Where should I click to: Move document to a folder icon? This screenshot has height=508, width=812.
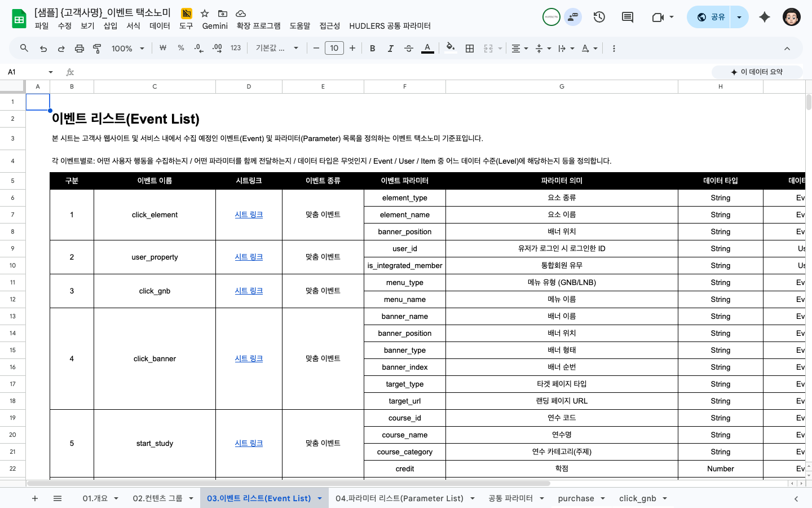[223, 13]
